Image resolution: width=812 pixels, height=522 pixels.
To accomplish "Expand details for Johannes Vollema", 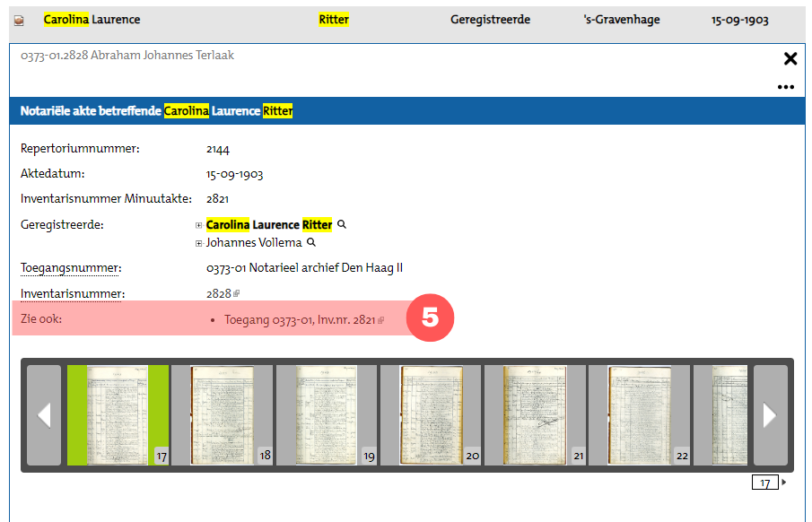I will coord(199,243).
